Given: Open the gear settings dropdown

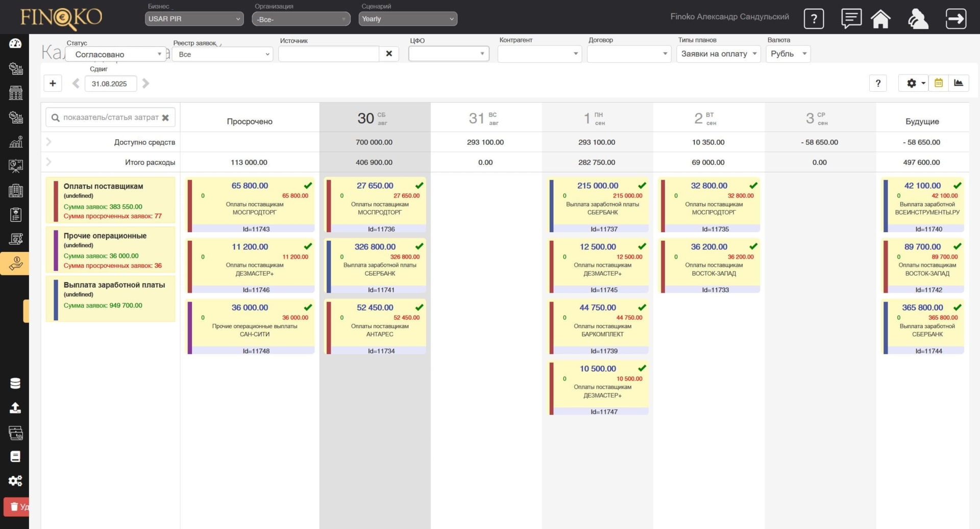Looking at the screenshot, I should point(913,83).
